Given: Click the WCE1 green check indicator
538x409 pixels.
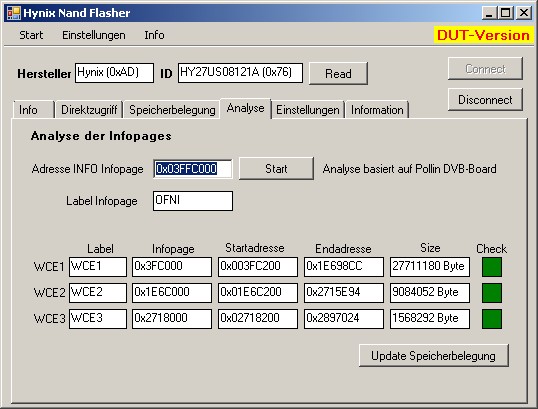Looking at the screenshot, I should 492,267.
